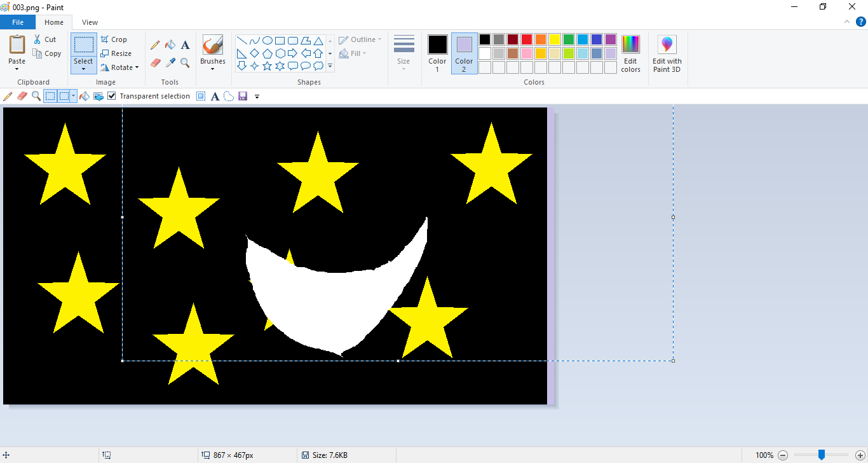Select the Eraser tool in Tools group
This screenshot has width=868, height=463.
coord(155,62)
